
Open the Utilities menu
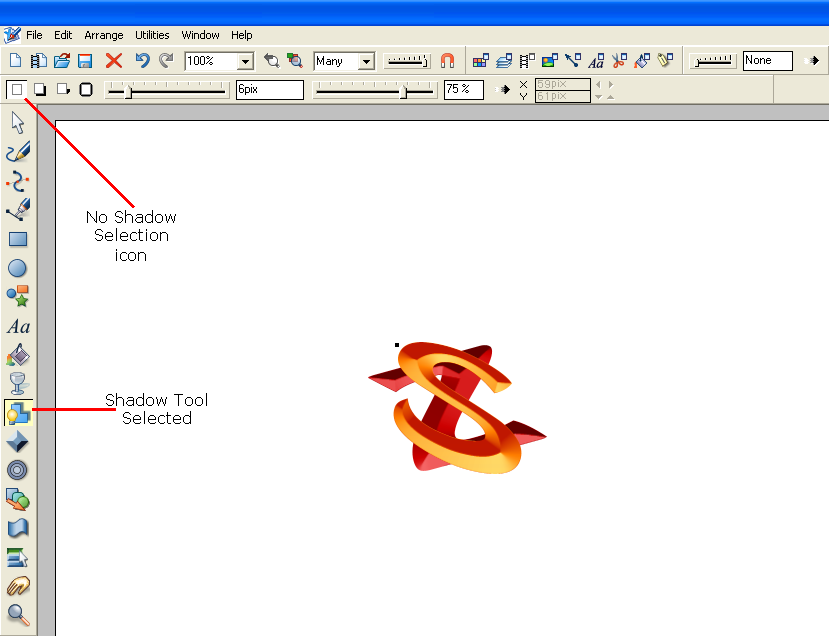[x=152, y=35]
